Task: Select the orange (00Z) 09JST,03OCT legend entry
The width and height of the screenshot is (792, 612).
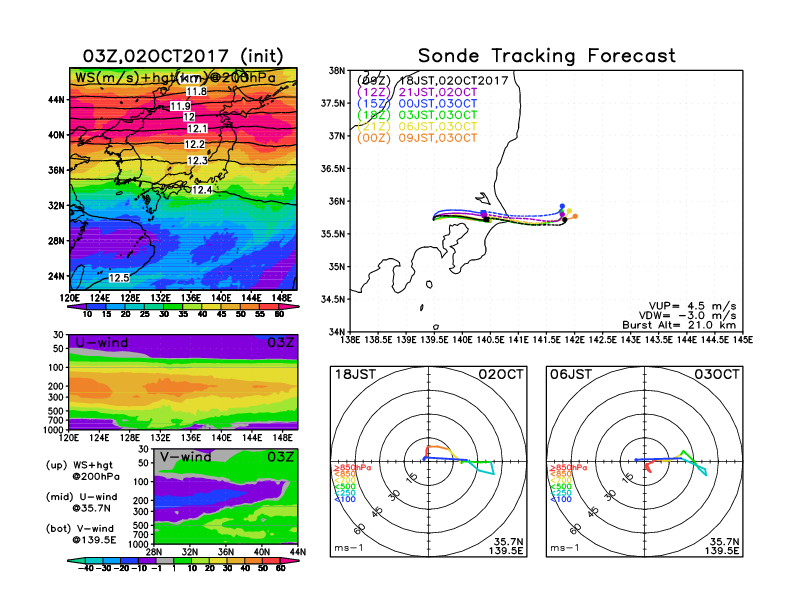Action: click(x=417, y=138)
